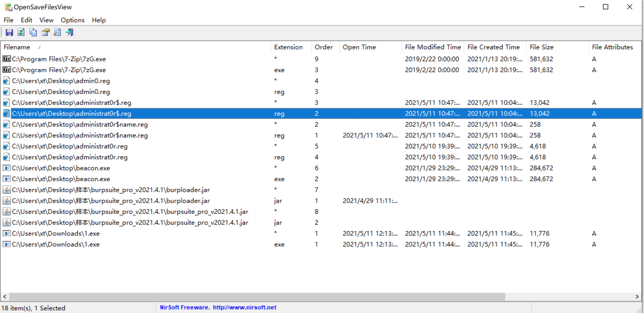Screen dimensions: 644x313
Task: Click the Save Selected Items toolbar icon
Action: click(x=9, y=32)
